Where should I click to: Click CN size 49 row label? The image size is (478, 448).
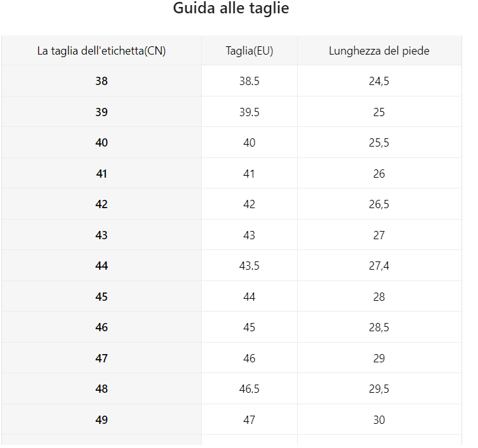tap(102, 419)
